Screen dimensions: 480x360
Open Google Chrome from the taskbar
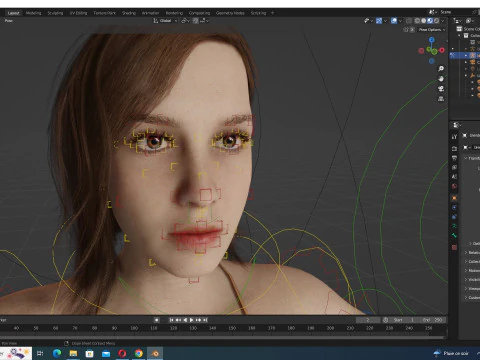pyautogui.click(x=139, y=353)
